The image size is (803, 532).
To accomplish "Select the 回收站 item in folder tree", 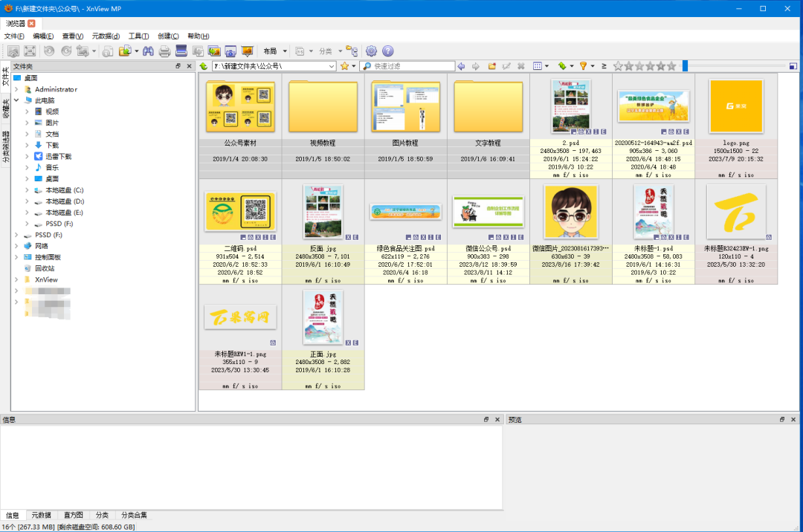I will [x=44, y=268].
